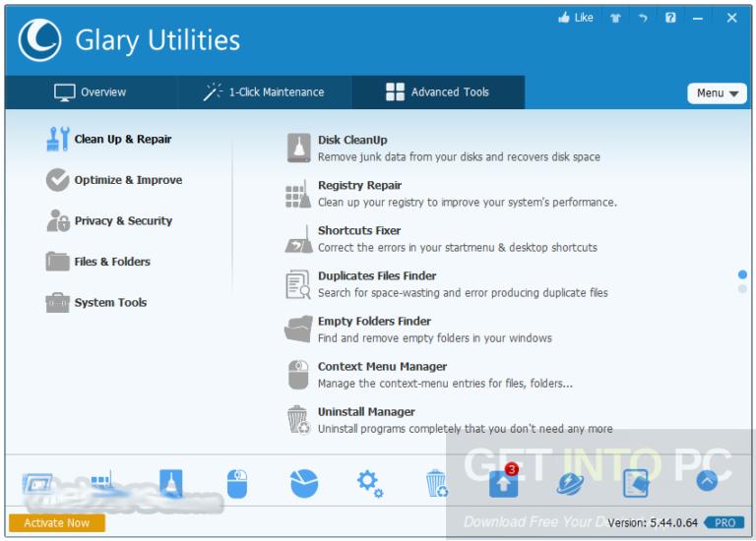
Task: Open Privacy & Security category
Action: coord(109,220)
